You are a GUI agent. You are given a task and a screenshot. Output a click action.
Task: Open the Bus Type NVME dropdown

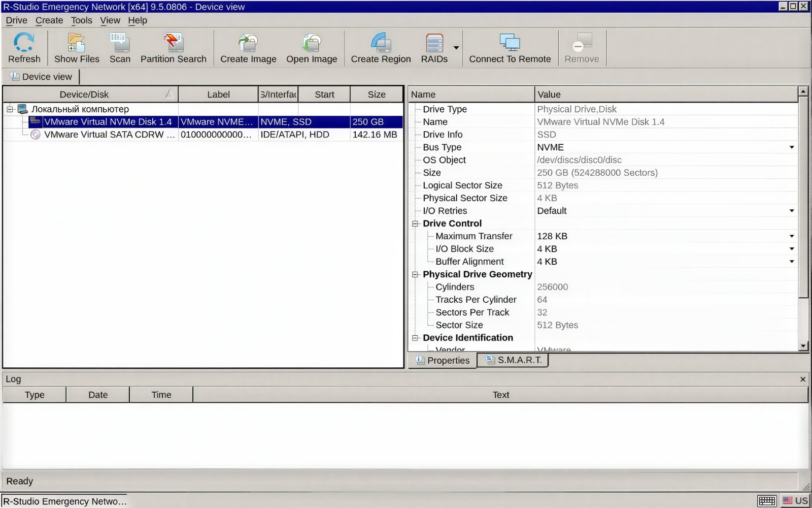point(792,147)
